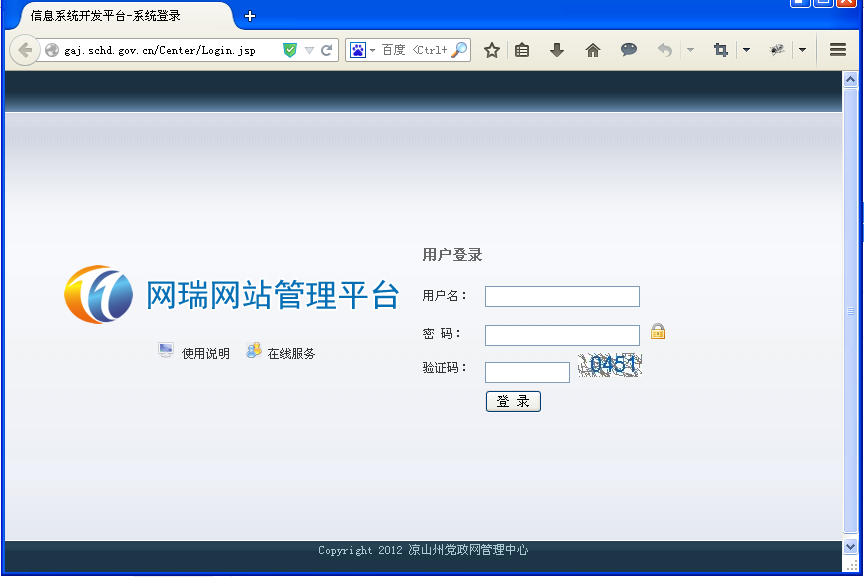Click the lock soft keyboard icon

(658, 331)
